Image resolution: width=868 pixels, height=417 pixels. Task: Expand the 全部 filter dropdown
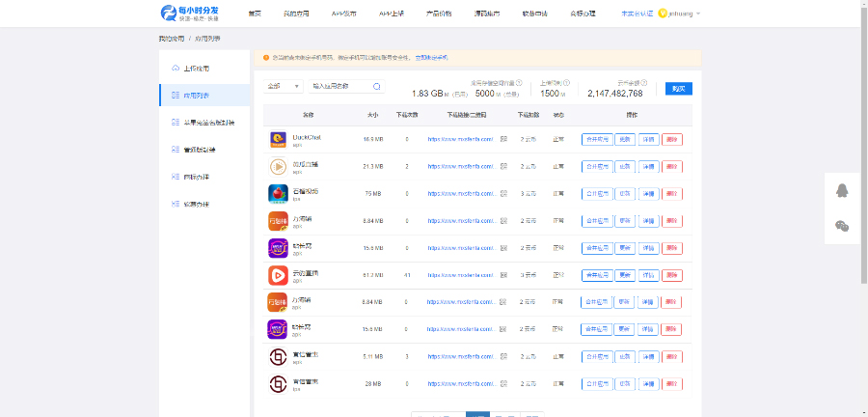[x=285, y=87]
